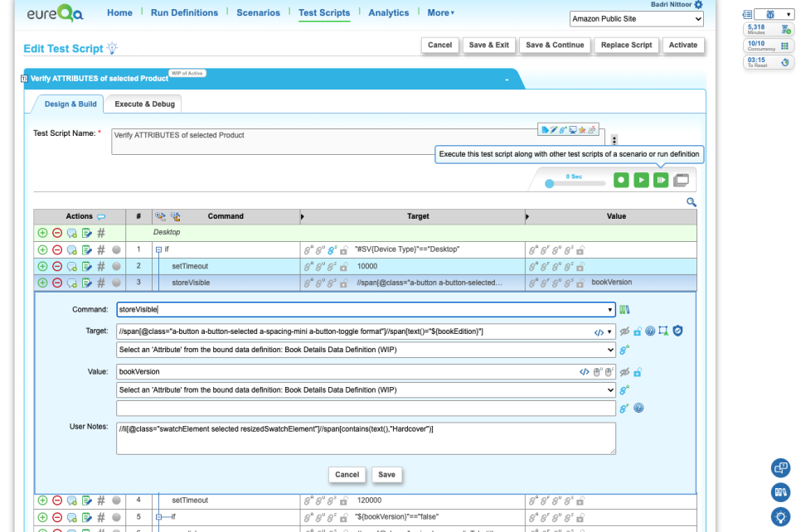This screenshot has width=796, height=532.
Task: Click the top Cancel button
Action: (439, 45)
